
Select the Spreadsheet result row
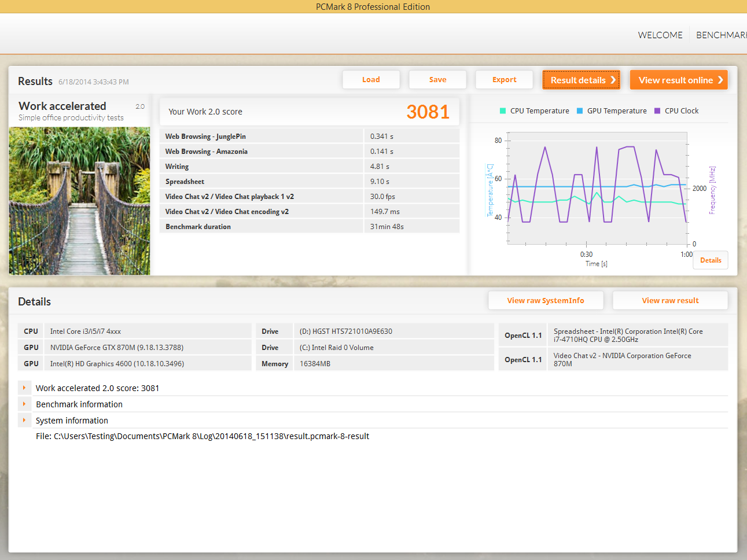309,181
